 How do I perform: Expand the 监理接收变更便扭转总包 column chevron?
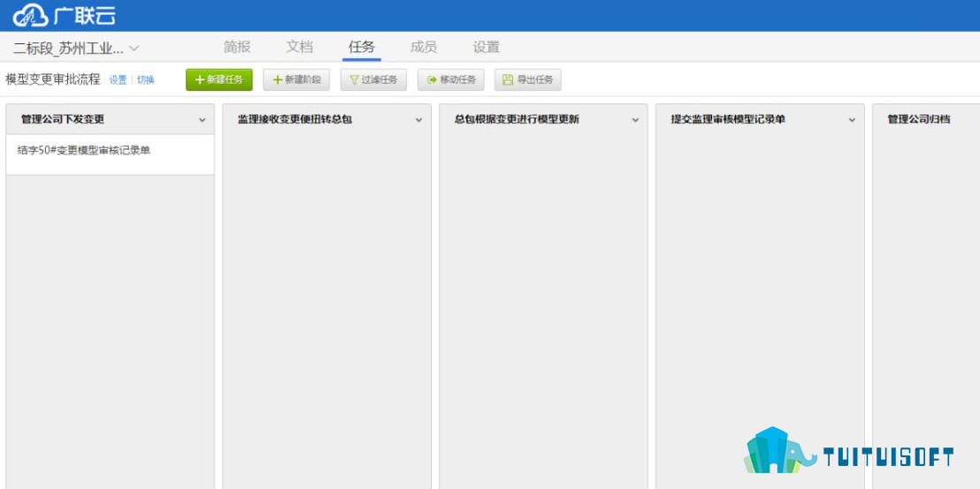[x=418, y=120]
